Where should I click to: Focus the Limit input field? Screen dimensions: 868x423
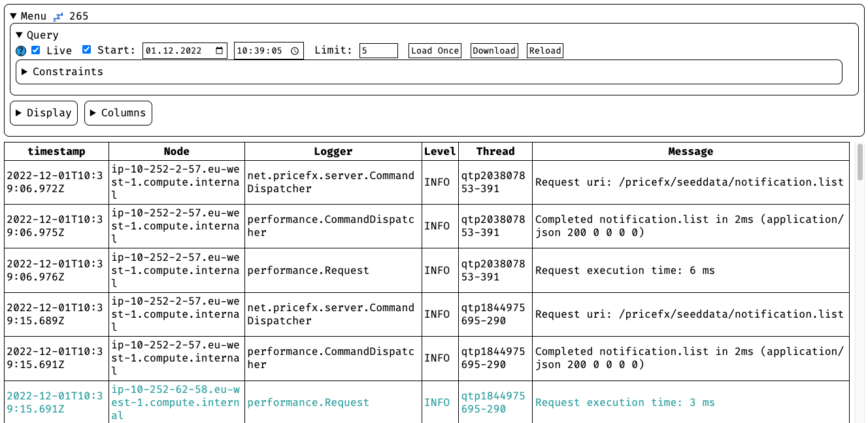pyautogui.click(x=378, y=51)
